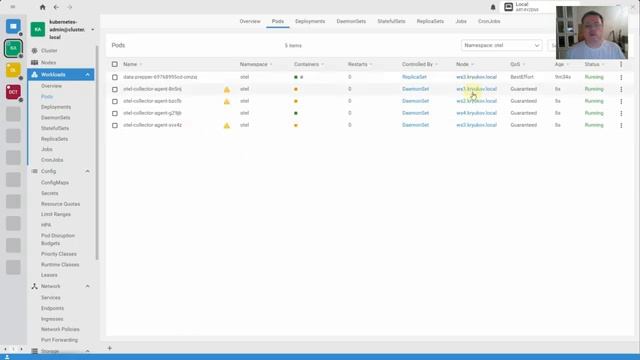Open Resource Quotas in the sidebar

coord(60,204)
